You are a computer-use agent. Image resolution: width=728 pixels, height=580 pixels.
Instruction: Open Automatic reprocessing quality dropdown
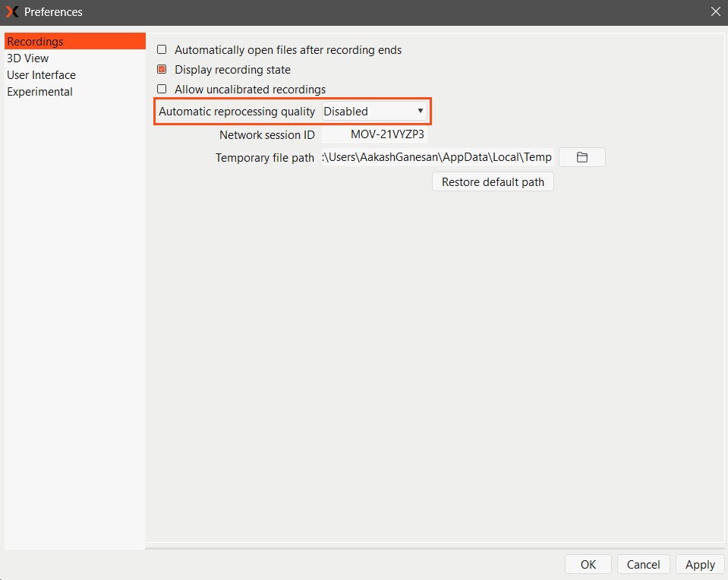[x=374, y=112]
